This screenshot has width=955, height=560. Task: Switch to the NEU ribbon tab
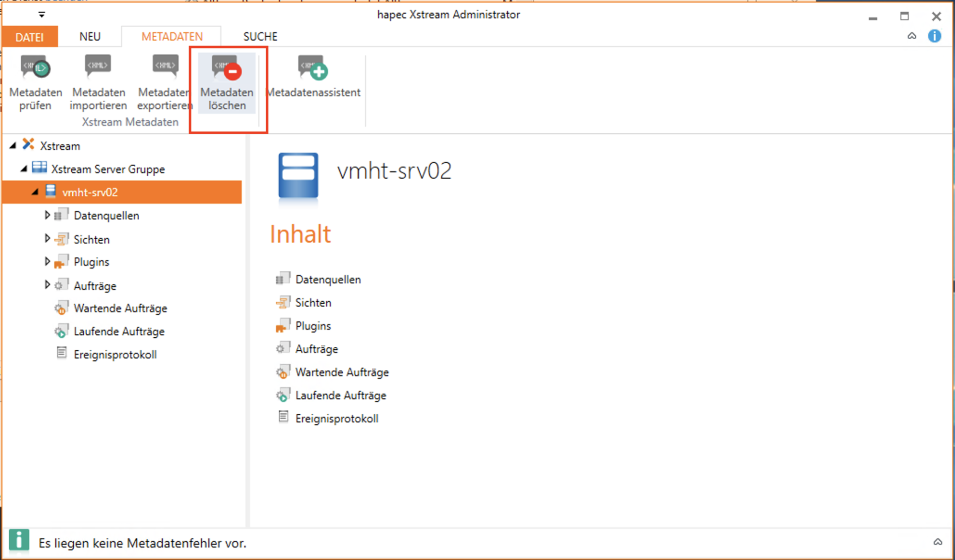click(90, 37)
